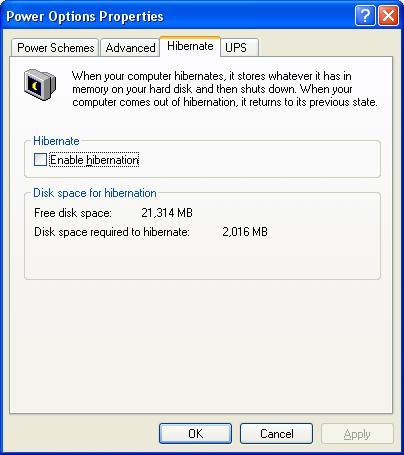Click 'Disk space required to hibernate:' label
This screenshot has width=404, height=455.
[112, 232]
